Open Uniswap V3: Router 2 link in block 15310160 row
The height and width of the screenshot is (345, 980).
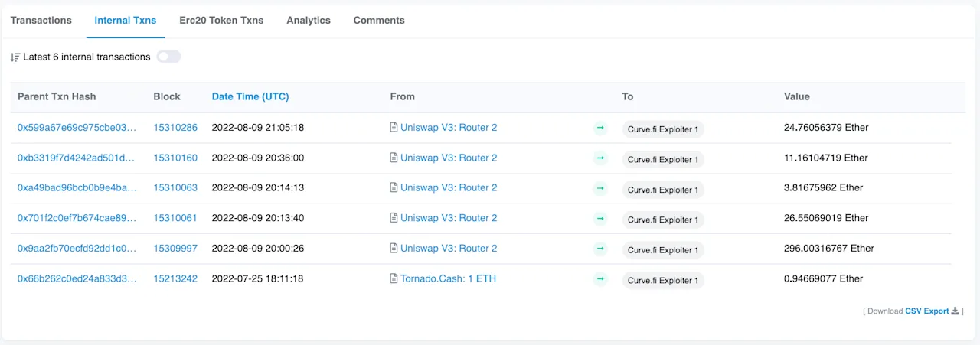[449, 158]
